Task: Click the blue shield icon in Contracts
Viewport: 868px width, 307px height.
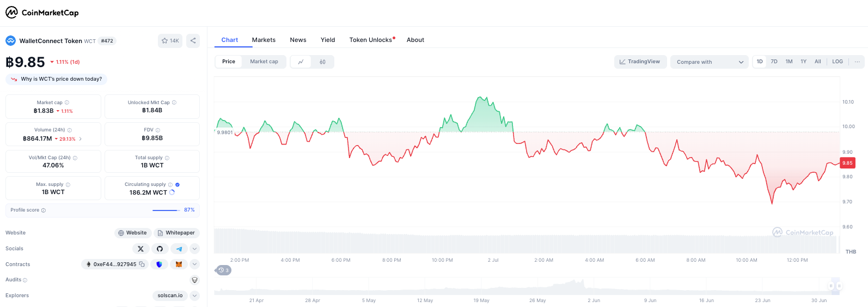Action: coord(160,264)
